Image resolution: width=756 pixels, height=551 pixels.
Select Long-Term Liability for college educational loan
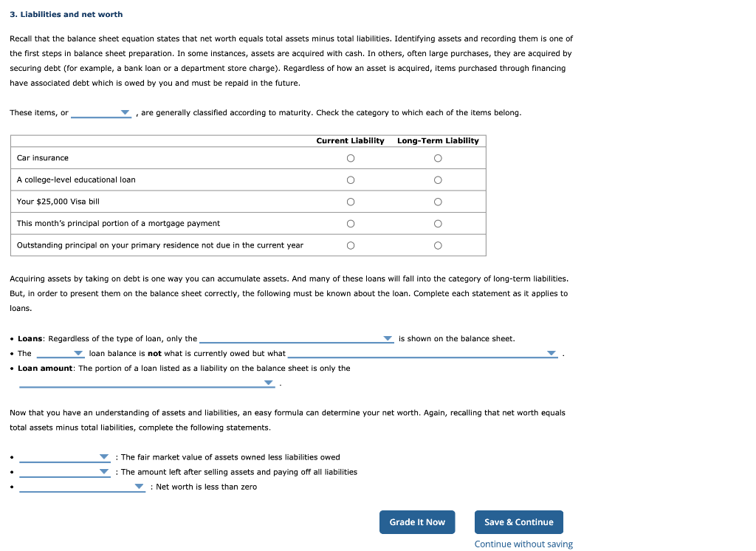click(x=438, y=179)
